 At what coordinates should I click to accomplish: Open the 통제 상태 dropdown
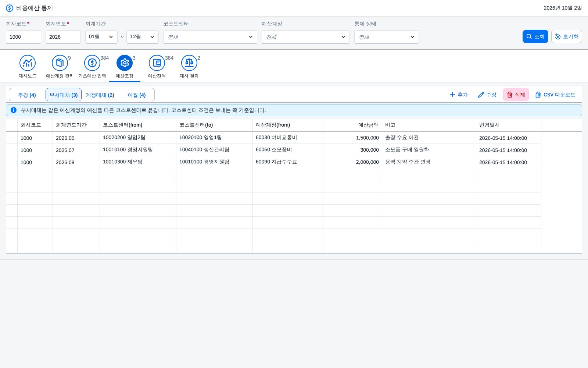(x=387, y=37)
